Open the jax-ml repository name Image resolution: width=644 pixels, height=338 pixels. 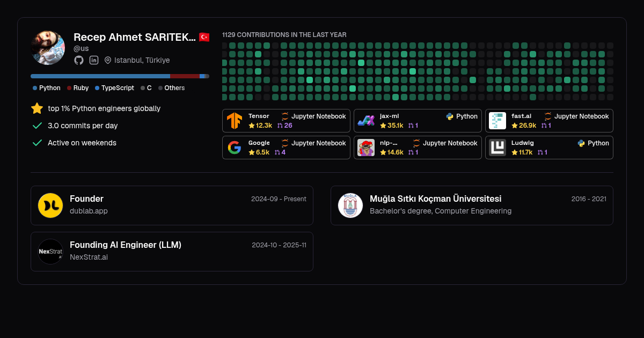click(389, 116)
